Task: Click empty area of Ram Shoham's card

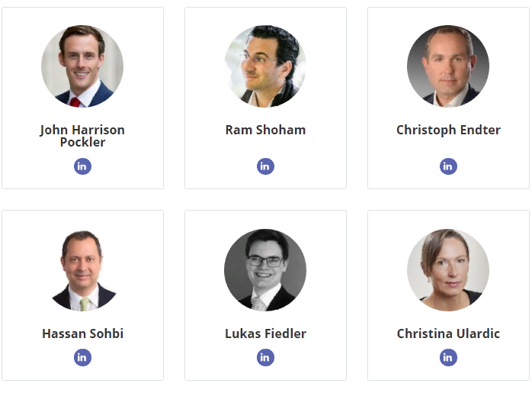Action: (320, 153)
